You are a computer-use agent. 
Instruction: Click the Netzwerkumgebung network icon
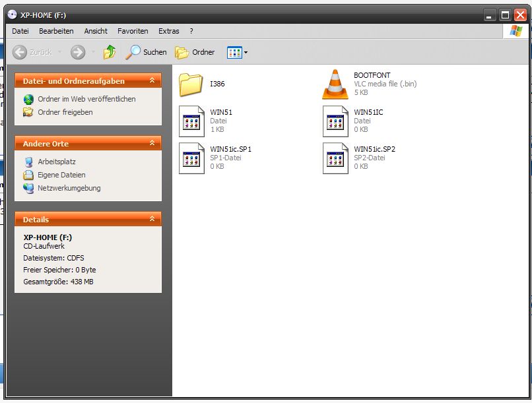coord(28,188)
